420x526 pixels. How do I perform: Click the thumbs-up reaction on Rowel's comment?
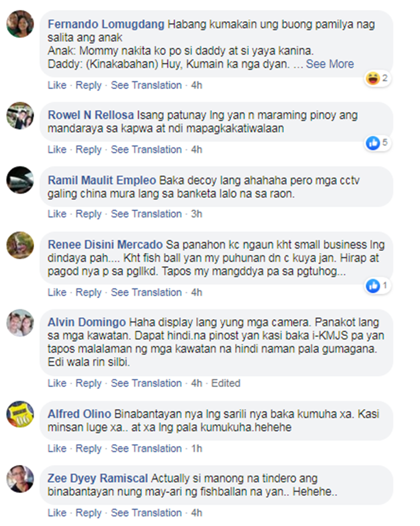point(373,143)
